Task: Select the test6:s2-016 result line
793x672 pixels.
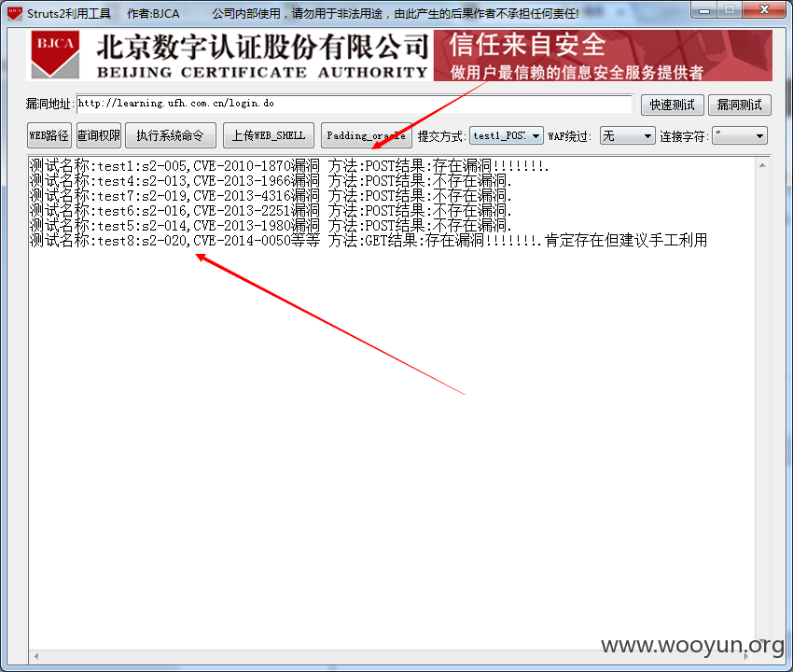Action: 271,211
